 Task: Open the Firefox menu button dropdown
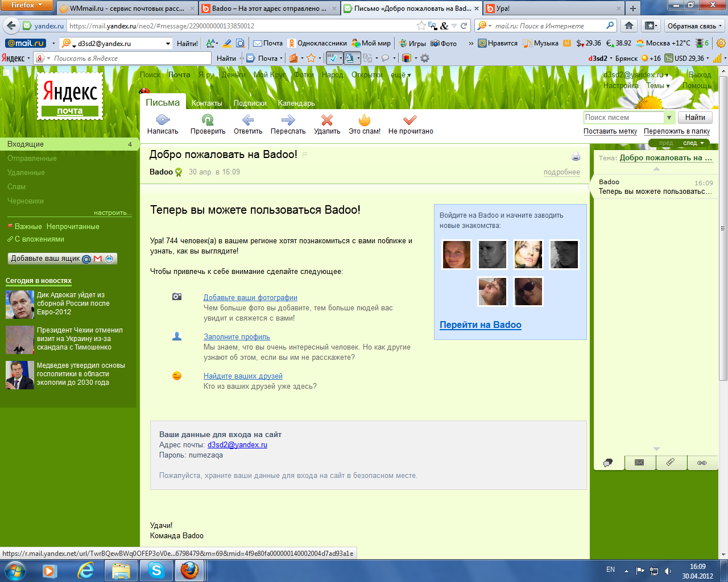pos(27,5)
